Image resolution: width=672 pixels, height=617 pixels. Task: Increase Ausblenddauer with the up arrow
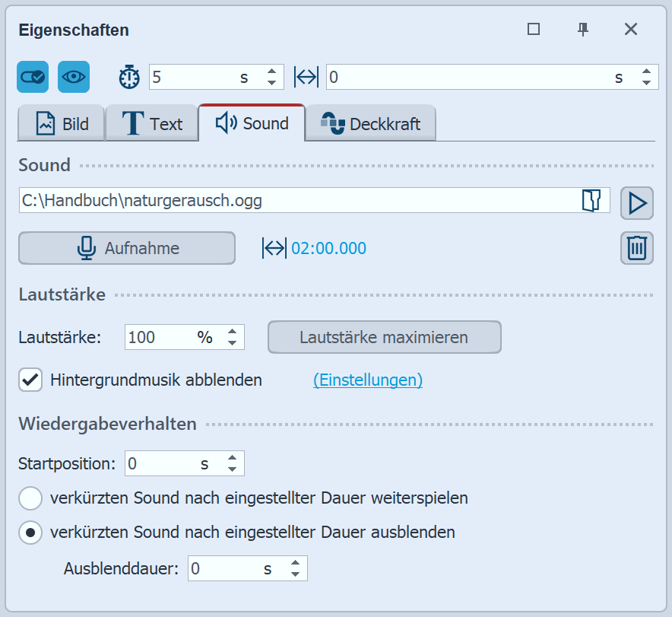click(x=295, y=563)
